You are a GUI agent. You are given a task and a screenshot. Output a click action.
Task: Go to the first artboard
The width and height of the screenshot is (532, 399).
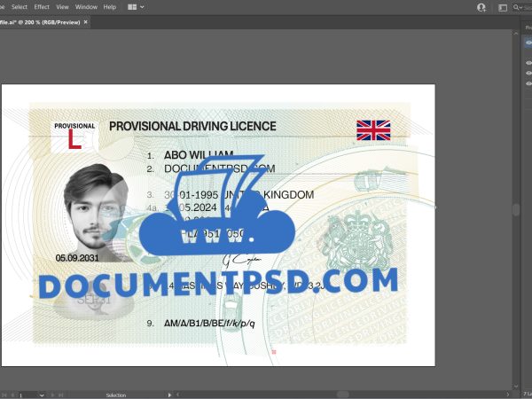[4, 395]
